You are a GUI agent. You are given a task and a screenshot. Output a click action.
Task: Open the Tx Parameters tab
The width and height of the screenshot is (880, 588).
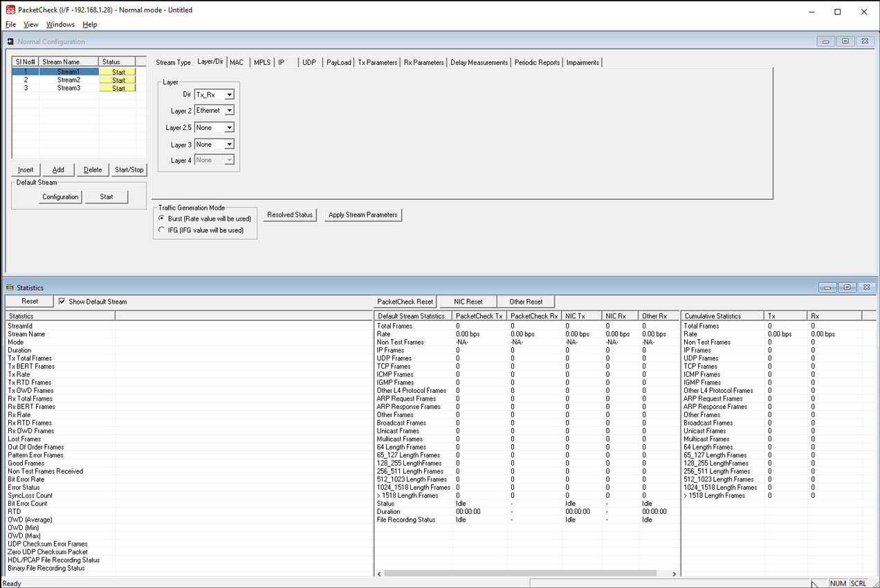(378, 62)
